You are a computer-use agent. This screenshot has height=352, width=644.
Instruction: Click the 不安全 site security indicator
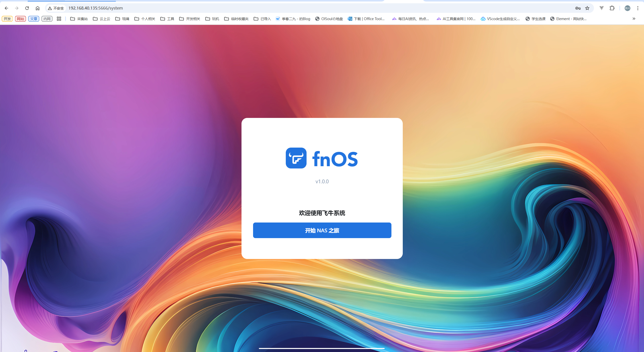click(56, 8)
